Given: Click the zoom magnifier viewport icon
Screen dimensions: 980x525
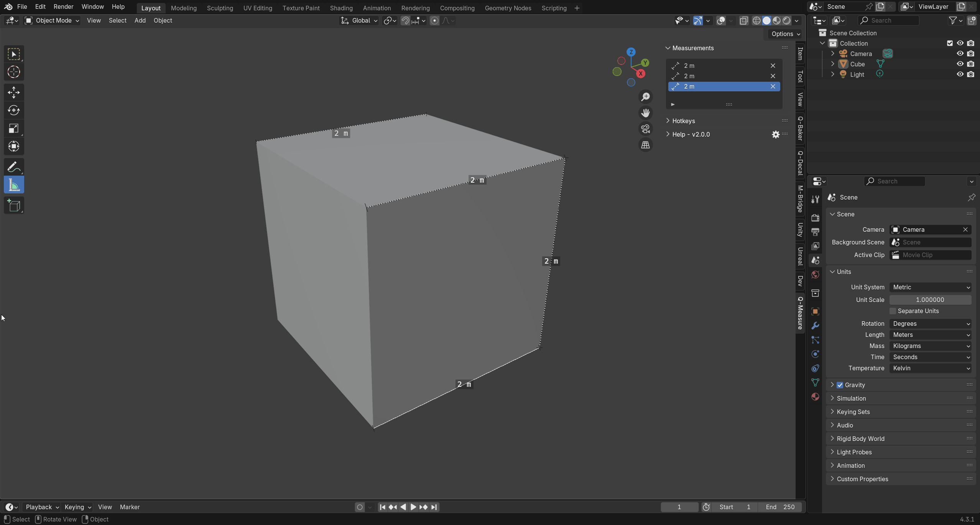Looking at the screenshot, I should pyautogui.click(x=646, y=97).
